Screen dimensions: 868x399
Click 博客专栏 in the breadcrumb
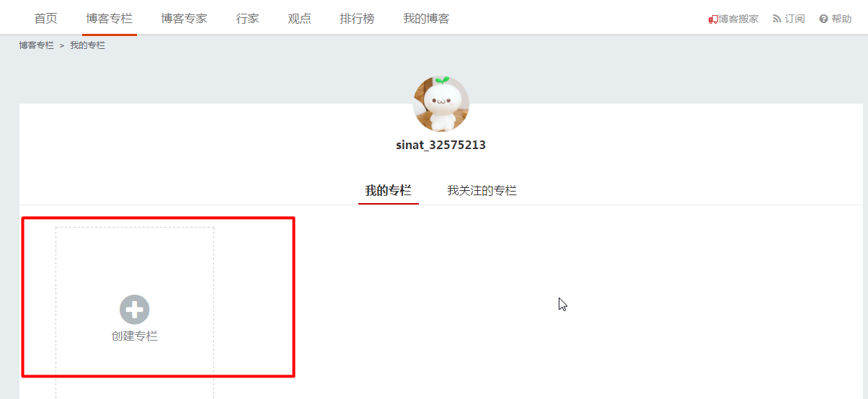(37, 45)
